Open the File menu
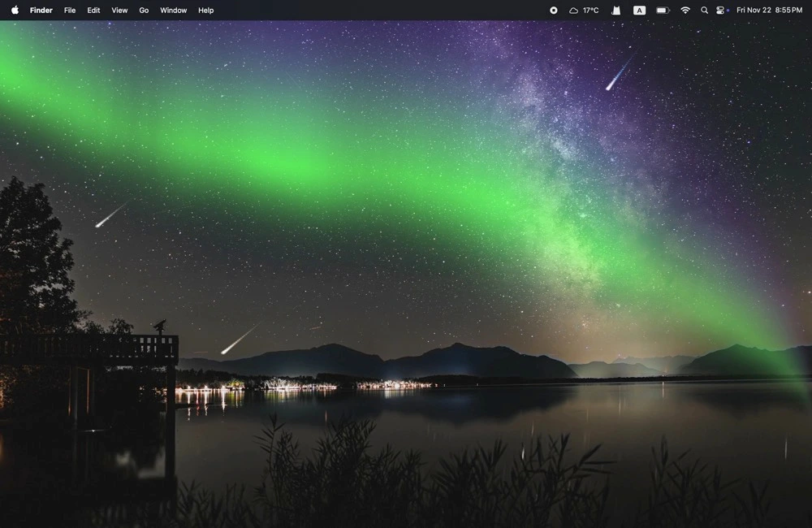Viewport: 812px width, 528px height. point(69,10)
